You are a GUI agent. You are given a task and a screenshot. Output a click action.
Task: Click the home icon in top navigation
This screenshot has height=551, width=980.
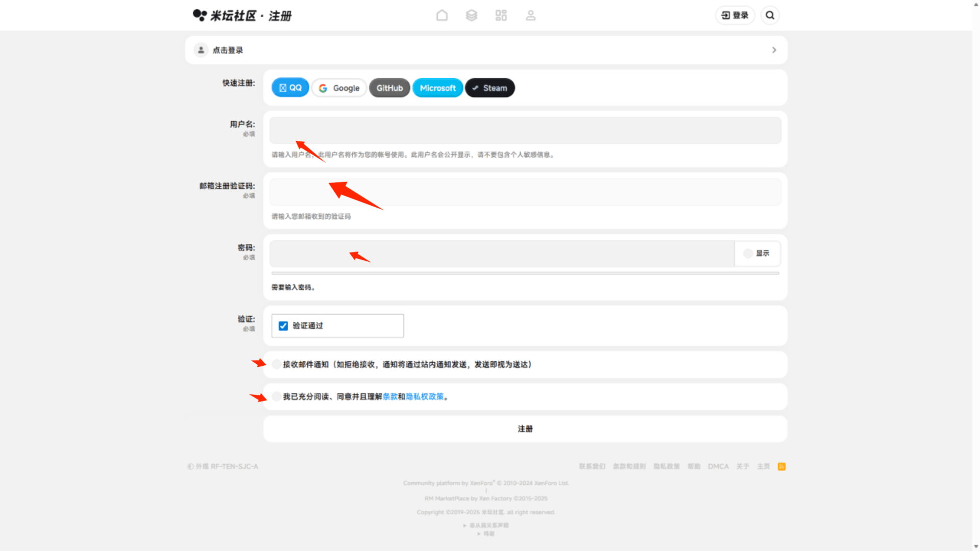tap(442, 15)
